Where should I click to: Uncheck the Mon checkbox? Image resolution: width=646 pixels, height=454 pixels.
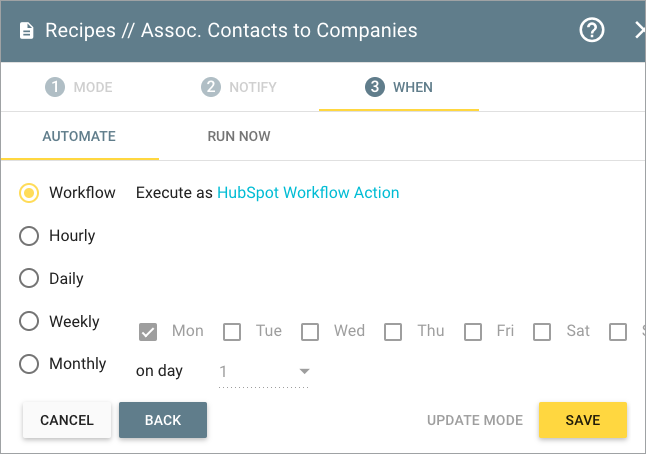(x=148, y=332)
